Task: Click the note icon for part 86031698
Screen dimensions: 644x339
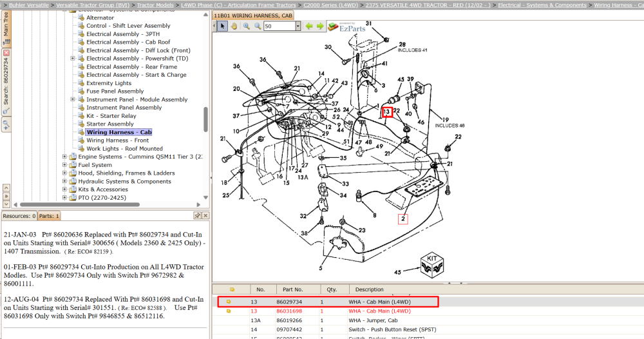Action: [229, 311]
